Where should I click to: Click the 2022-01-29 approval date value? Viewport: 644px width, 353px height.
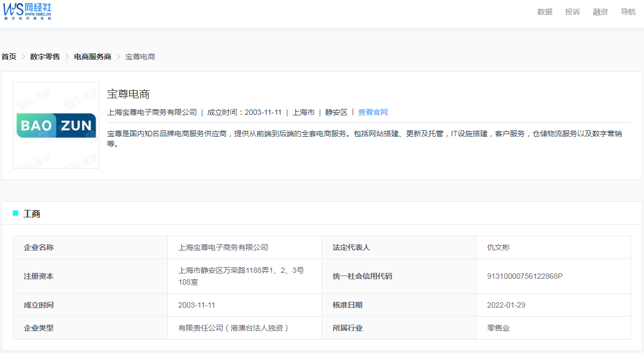506,305
